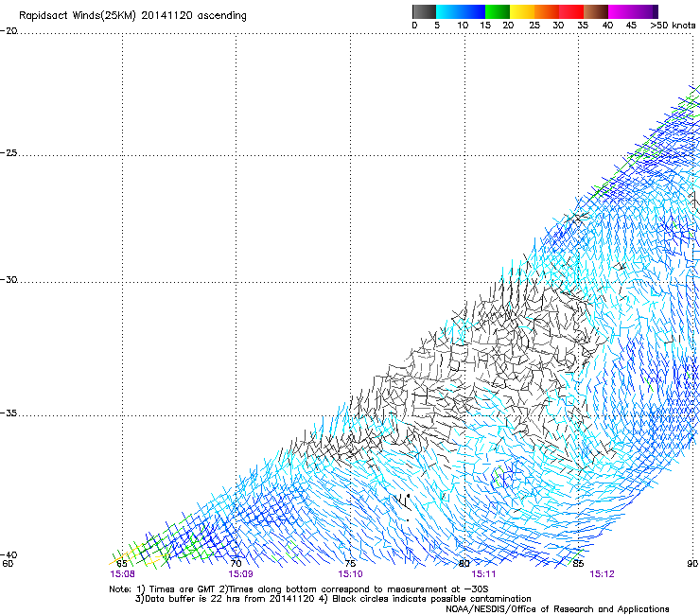Click the credit "NOAA/NESDIS/Office of Research and Applications"
This screenshot has width=700, height=615.
tap(557, 609)
